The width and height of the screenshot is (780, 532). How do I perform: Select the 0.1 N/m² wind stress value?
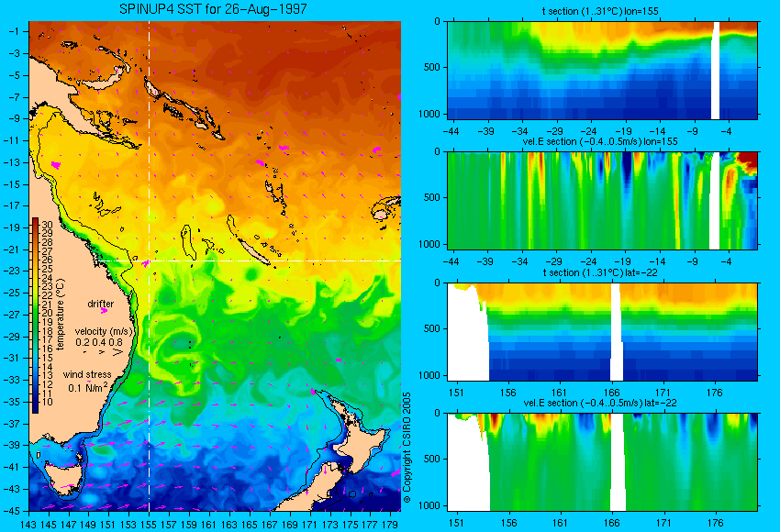(x=88, y=387)
